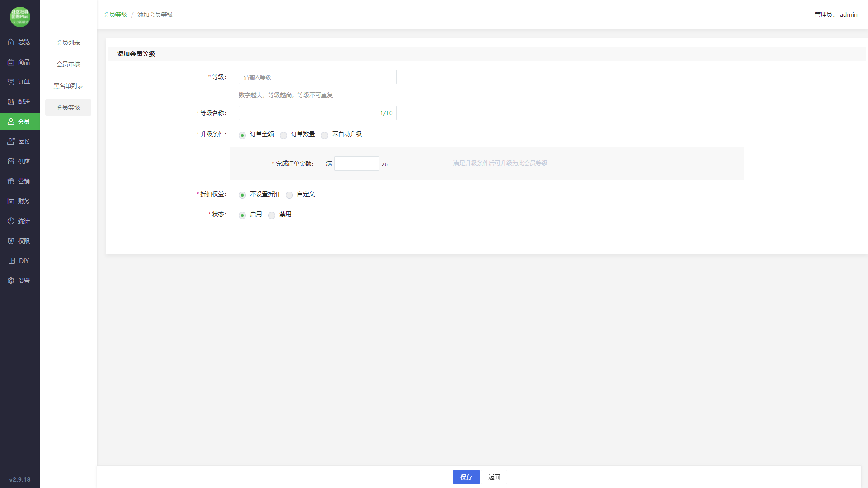
Task: Select 不自动升级 radio option
Action: (325, 135)
